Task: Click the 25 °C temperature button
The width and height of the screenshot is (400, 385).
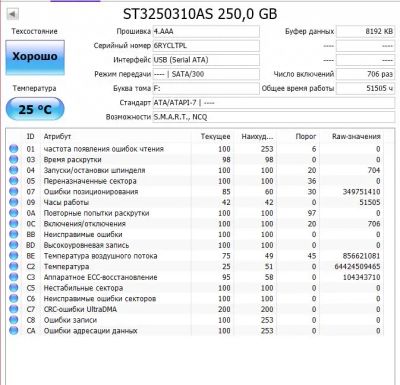Action: (35, 109)
